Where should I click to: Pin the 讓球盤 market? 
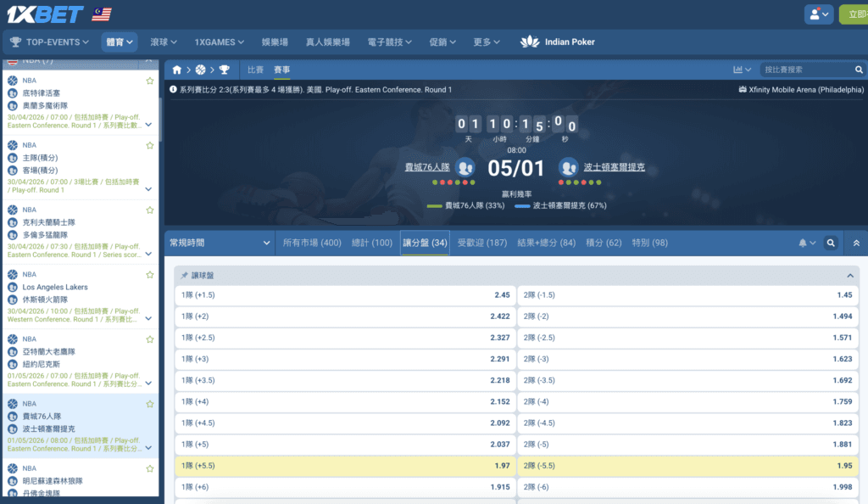[x=184, y=275]
